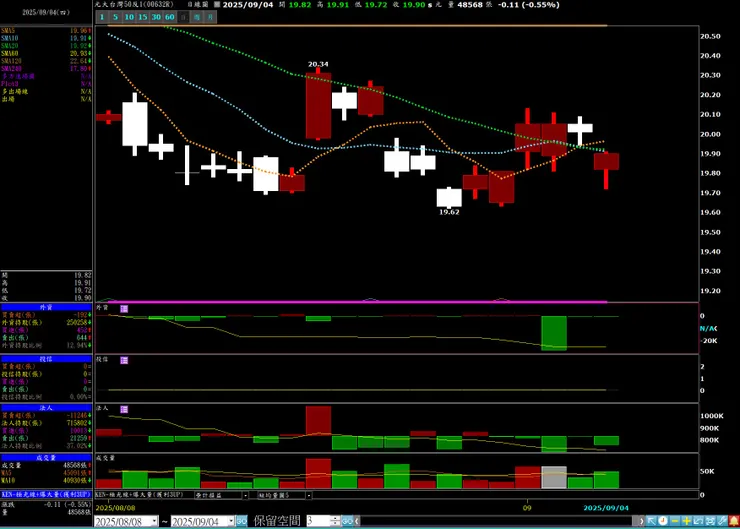
Task: Click the 成交量 blue panel header
Action: pyautogui.click(x=46, y=458)
